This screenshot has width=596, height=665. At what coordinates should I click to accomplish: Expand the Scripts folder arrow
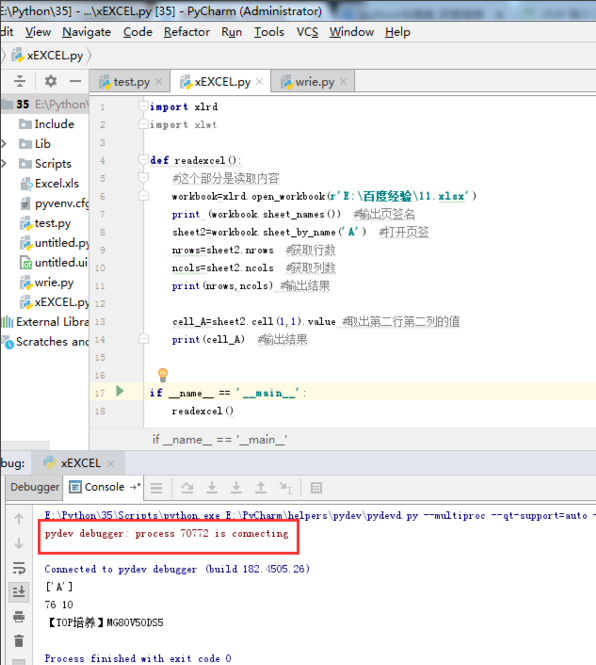click(4, 164)
